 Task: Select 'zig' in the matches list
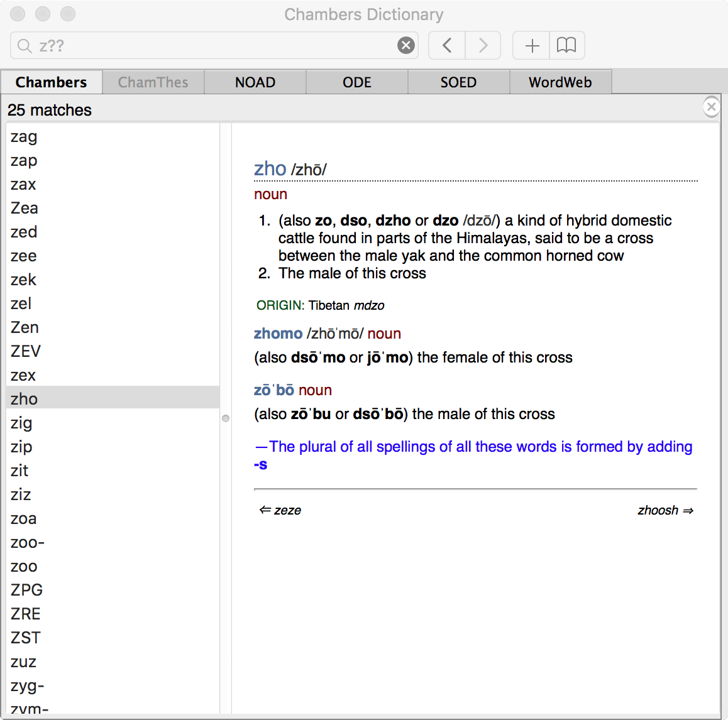pyautogui.click(x=113, y=423)
